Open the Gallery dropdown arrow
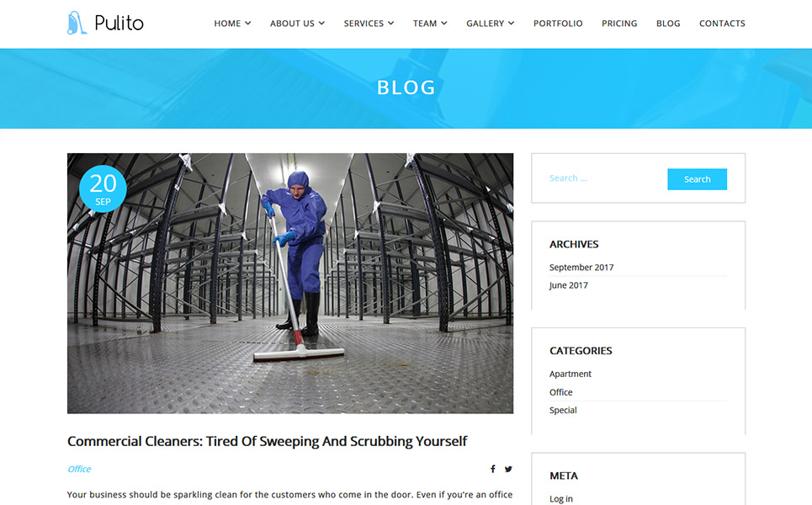Image resolution: width=812 pixels, height=505 pixels. coord(511,24)
